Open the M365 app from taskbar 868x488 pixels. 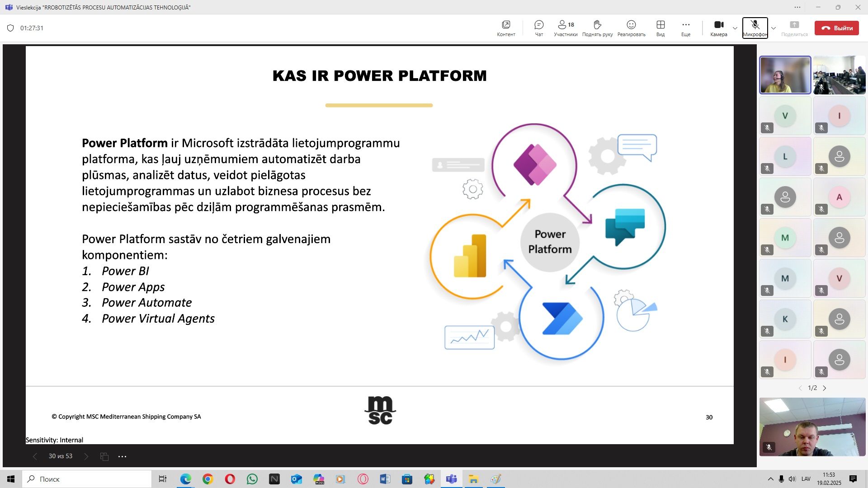(x=319, y=479)
